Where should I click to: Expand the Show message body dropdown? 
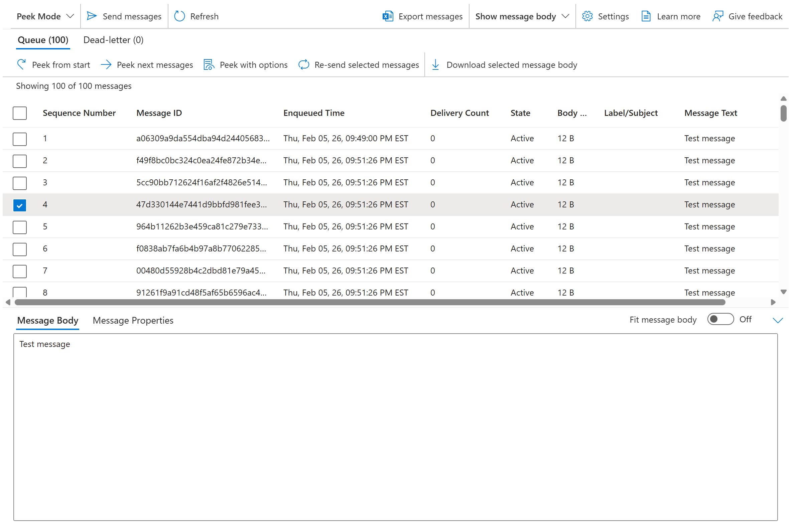point(521,16)
